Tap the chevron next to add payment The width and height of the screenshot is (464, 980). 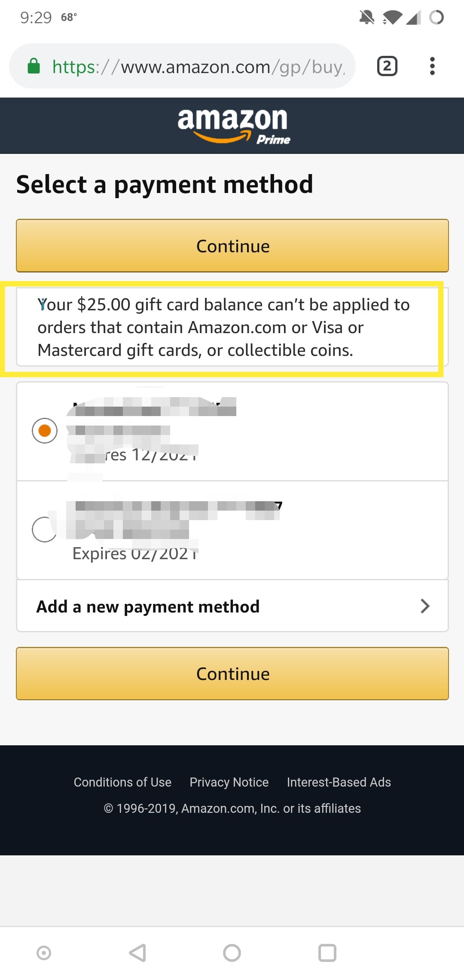(x=425, y=606)
